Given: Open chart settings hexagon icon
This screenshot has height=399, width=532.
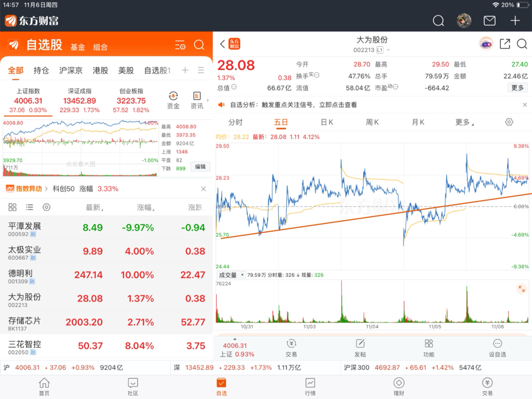Looking at the screenshot, I should click(x=509, y=122).
